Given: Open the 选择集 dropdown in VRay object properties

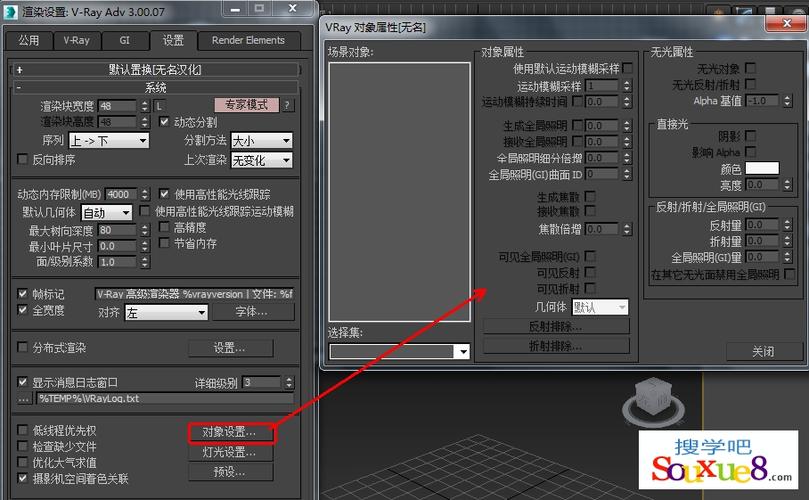Looking at the screenshot, I should coord(400,351).
